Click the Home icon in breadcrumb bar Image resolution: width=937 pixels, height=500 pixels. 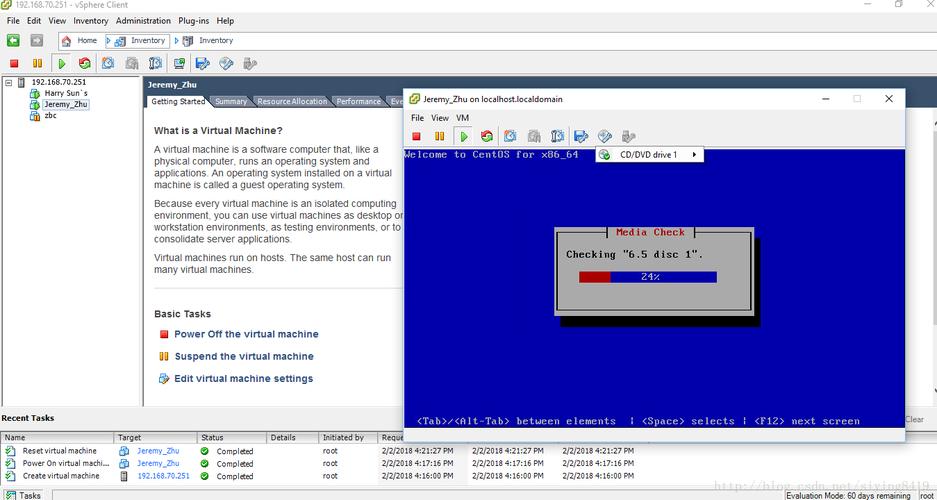point(66,41)
